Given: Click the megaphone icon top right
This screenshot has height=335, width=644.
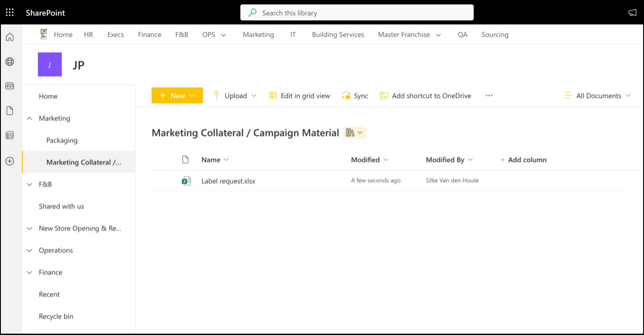Looking at the screenshot, I should pos(632,12).
